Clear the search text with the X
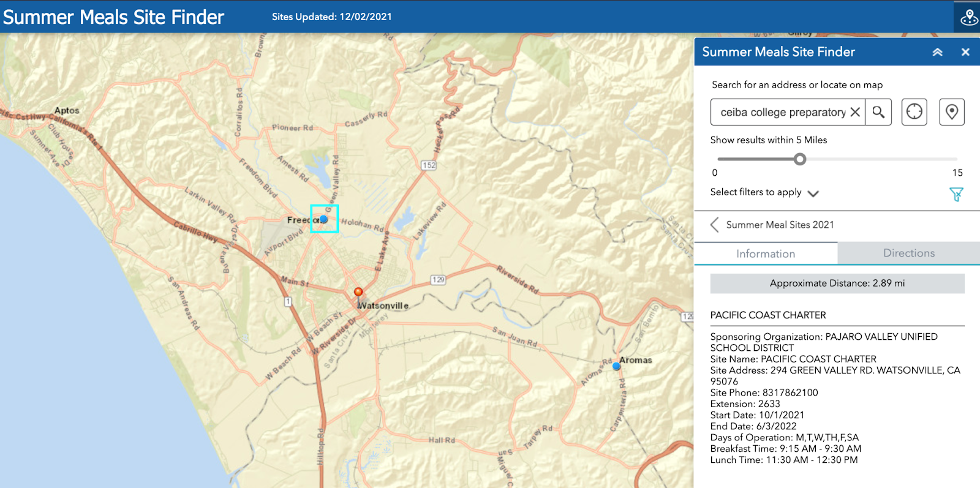The height and width of the screenshot is (488, 980). click(855, 112)
